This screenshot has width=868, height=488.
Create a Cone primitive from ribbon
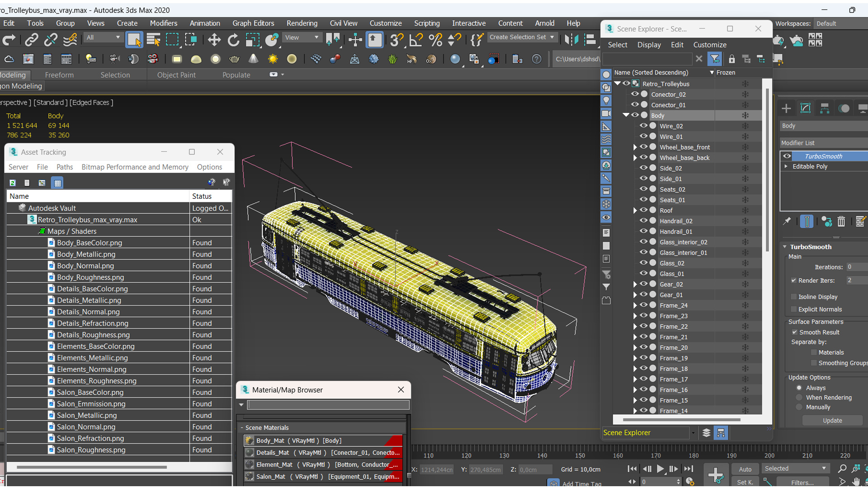point(254,59)
